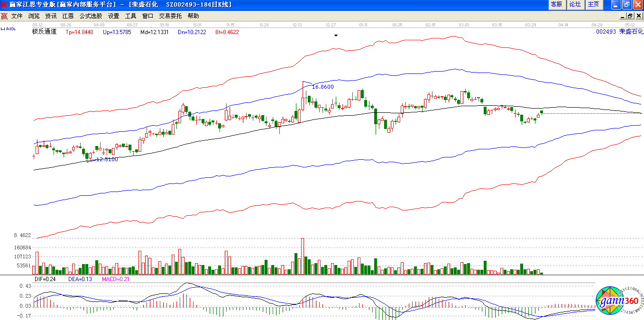Click the 03-01 date on time axis
Image resolution: width=644 pixels, height=320 pixels.
464,24
